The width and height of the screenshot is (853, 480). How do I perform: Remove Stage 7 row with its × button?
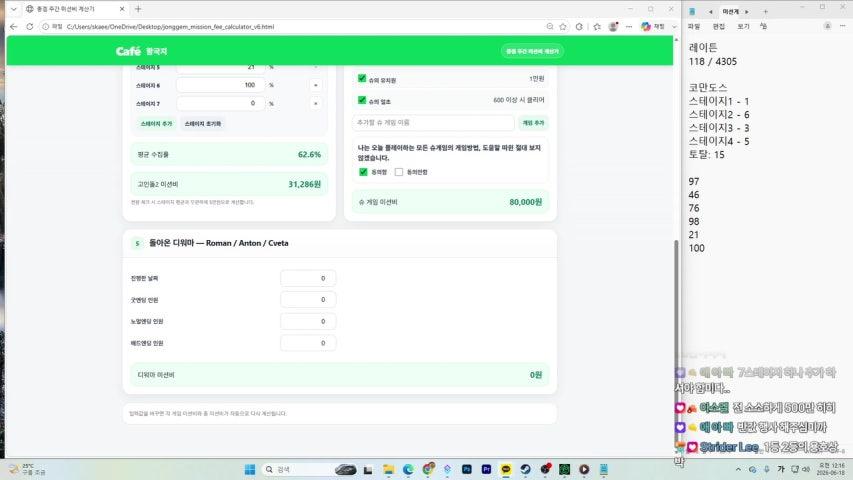[316, 103]
